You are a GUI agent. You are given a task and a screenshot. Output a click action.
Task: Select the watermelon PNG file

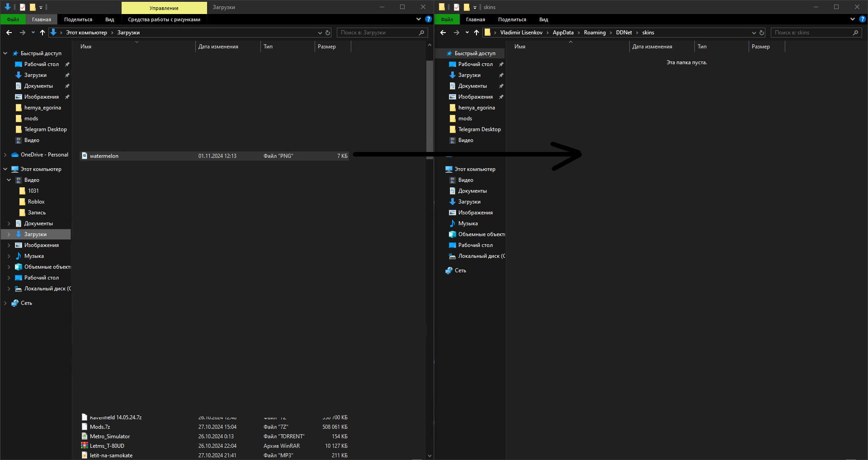pyautogui.click(x=214, y=156)
